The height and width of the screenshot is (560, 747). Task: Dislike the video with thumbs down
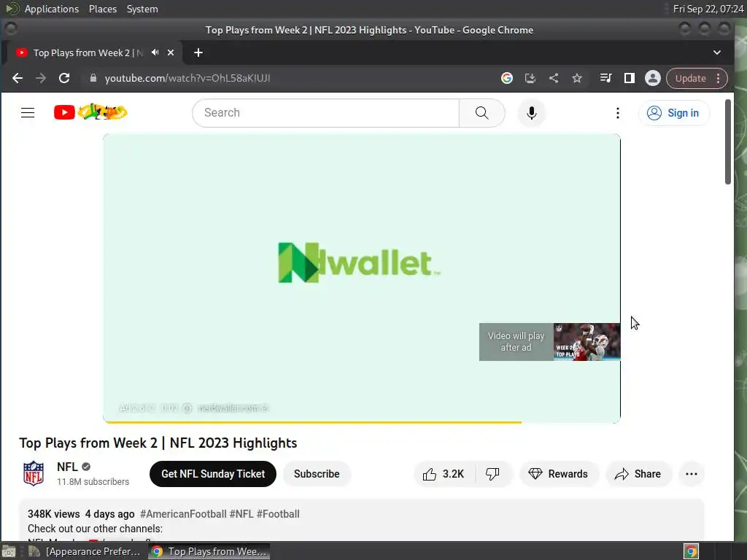point(492,474)
